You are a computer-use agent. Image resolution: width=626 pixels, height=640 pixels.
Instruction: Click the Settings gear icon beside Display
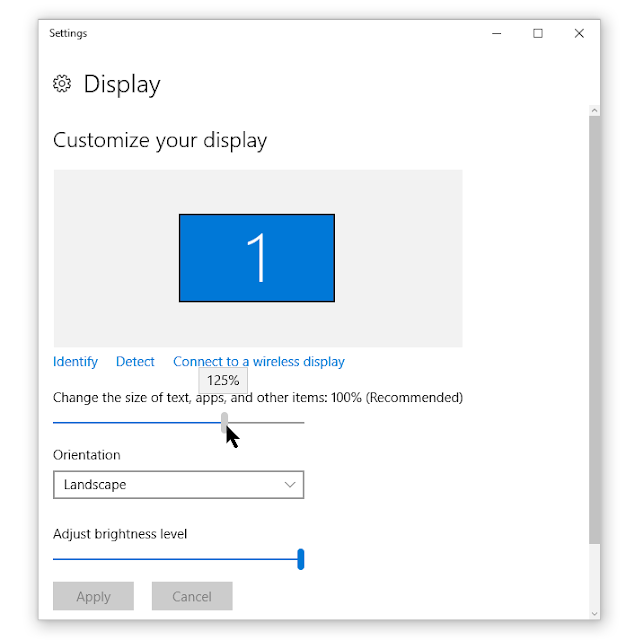[62, 84]
